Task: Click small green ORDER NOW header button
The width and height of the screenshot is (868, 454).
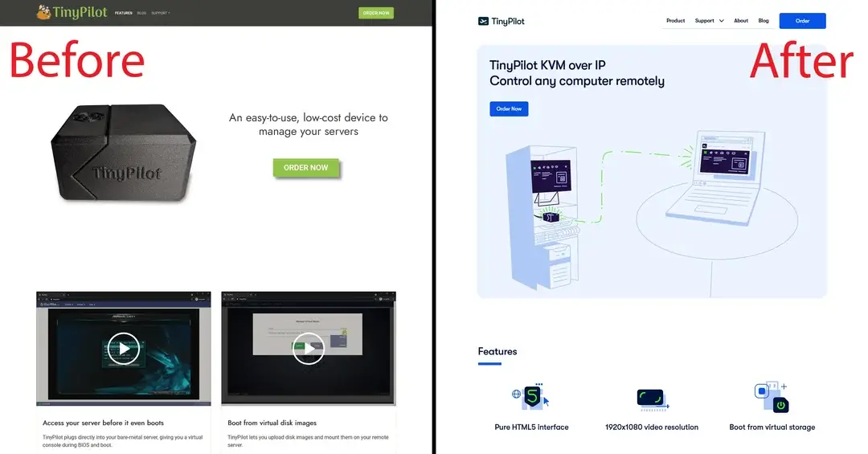Action: (x=376, y=13)
